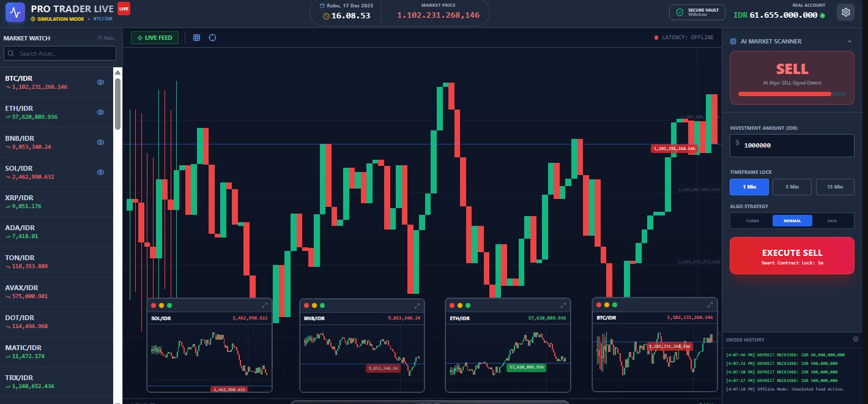Click red latency status dot
Screen dimensions: 868x404
pyautogui.click(x=656, y=38)
